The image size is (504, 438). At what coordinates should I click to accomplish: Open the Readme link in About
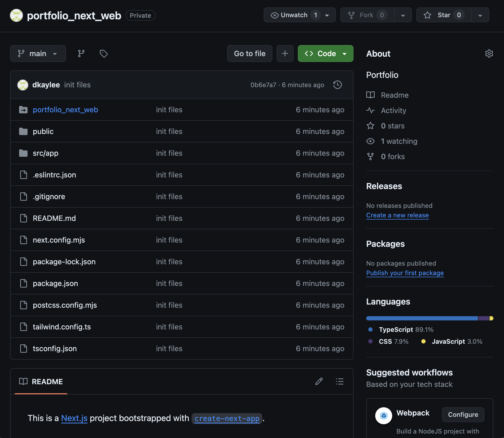point(395,95)
